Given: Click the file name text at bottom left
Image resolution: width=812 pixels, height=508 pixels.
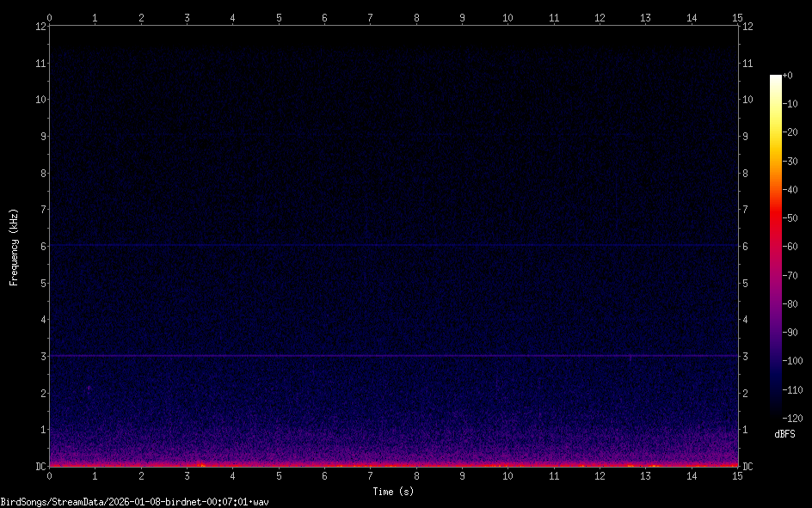Looking at the screenshot, I should tap(134, 501).
